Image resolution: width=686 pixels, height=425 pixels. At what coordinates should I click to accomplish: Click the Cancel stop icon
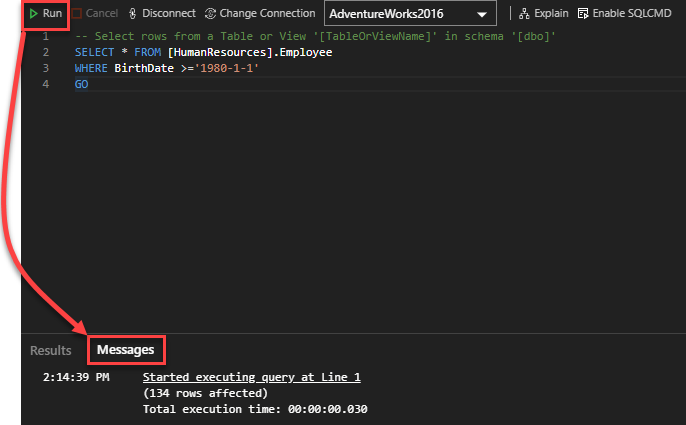point(77,14)
